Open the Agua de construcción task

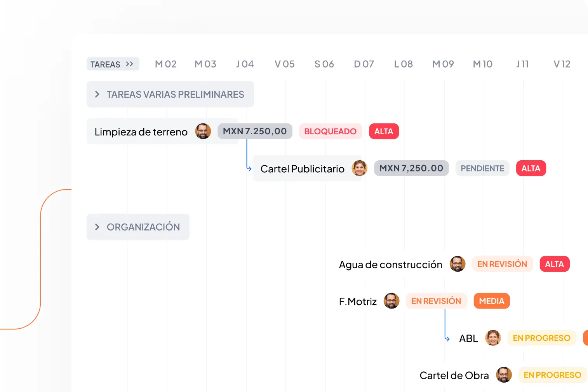tap(390, 265)
